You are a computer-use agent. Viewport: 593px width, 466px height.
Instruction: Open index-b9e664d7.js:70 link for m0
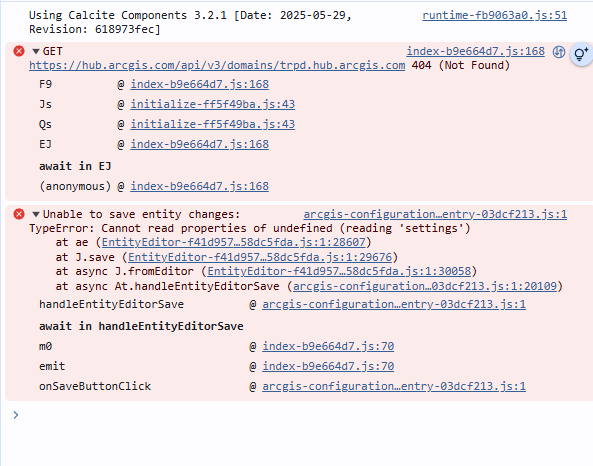click(x=328, y=346)
